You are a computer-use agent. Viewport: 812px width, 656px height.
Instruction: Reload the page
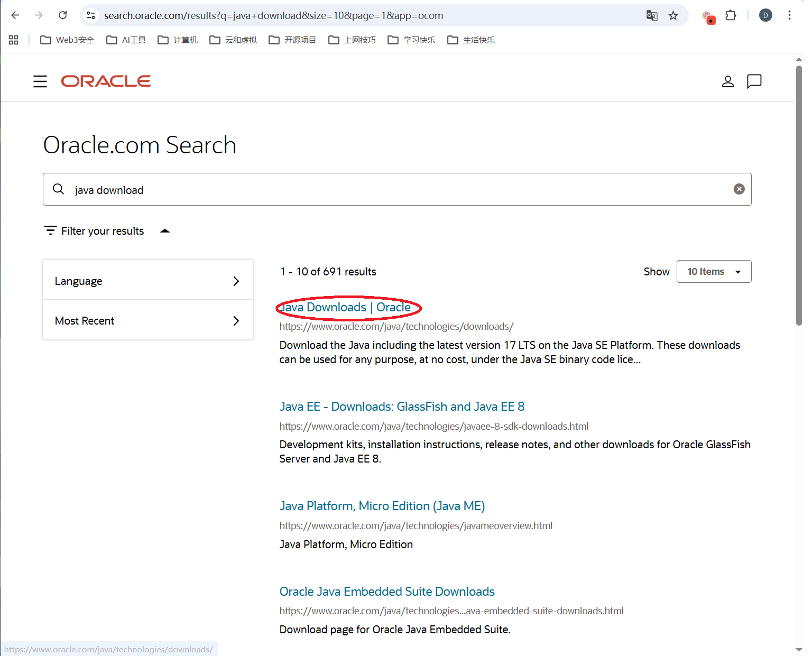coord(62,15)
